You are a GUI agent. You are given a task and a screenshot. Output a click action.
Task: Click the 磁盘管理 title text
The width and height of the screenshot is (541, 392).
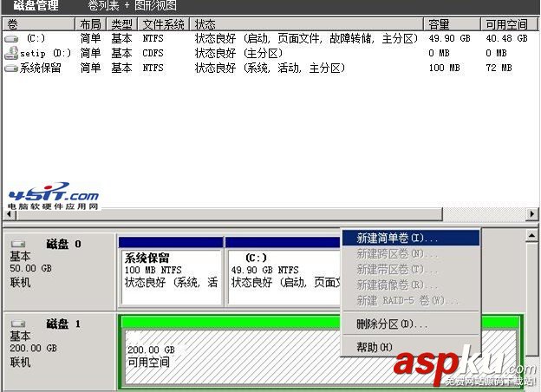tap(36, 5)
